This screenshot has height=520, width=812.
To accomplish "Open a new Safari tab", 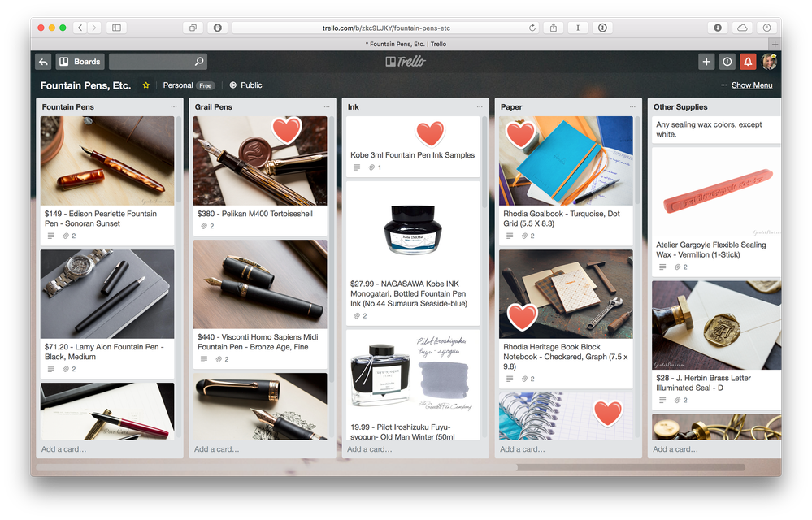I will 775,45.
